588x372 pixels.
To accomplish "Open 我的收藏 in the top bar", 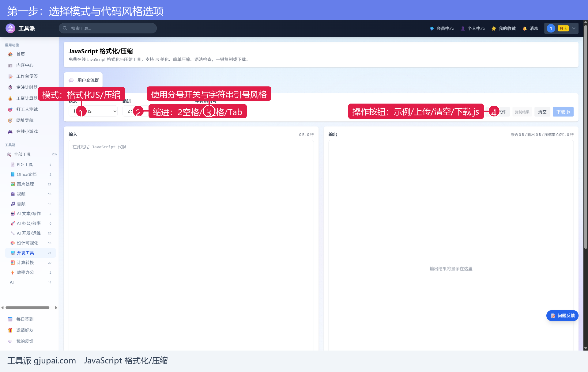I will [503, 28].
